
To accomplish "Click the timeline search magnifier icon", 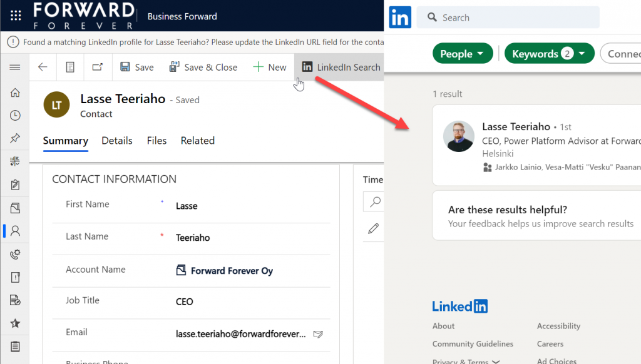I will tap(375, 202).
